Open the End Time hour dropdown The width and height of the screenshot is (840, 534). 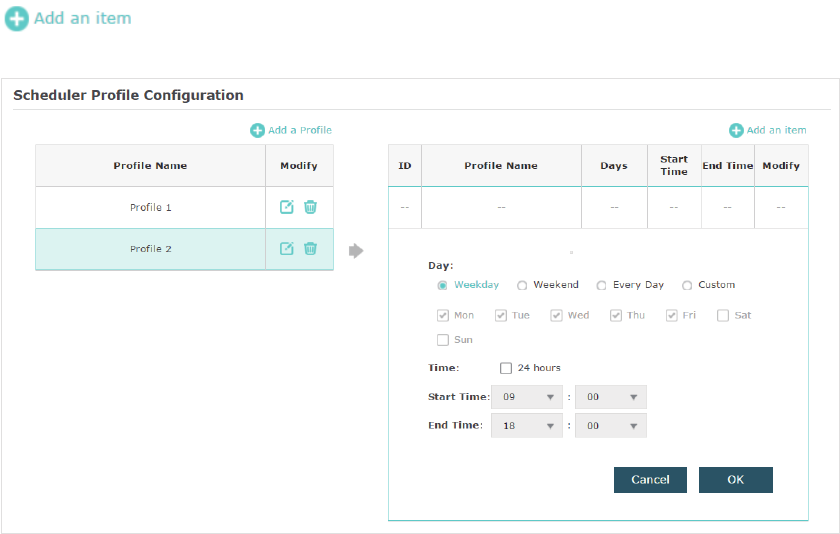click(x=527, y=426)
